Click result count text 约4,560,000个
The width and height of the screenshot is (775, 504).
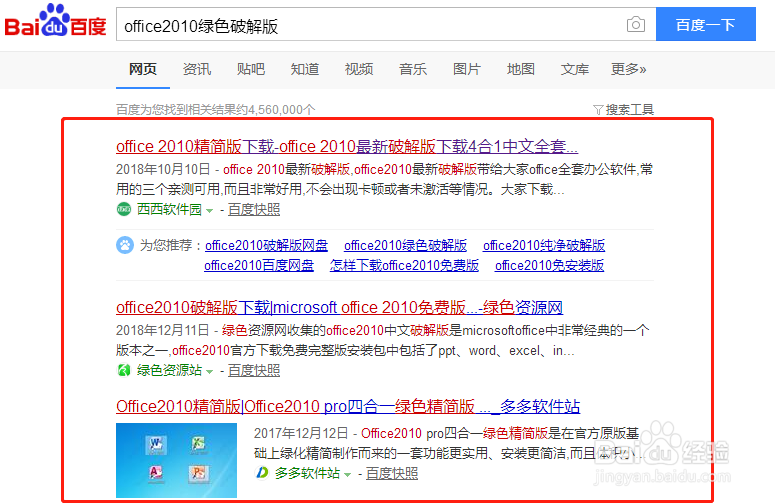point(275,110)
